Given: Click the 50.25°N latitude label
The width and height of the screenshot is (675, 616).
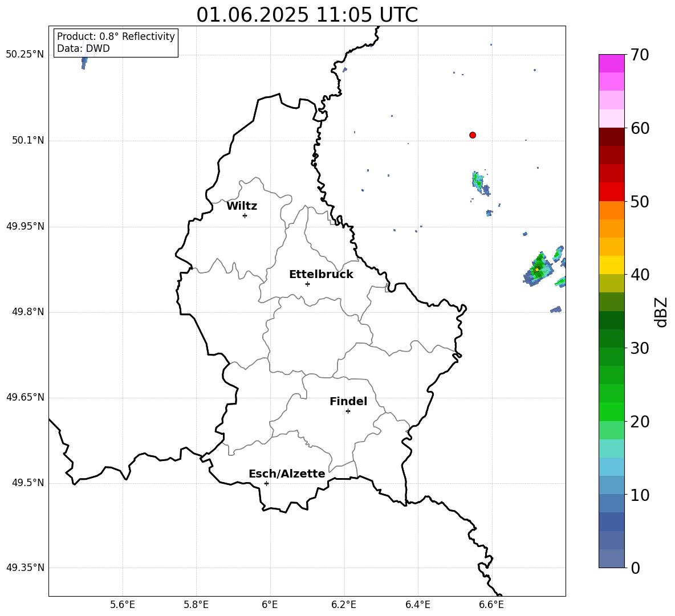Looking at the screenshot, I should [25, 55].
